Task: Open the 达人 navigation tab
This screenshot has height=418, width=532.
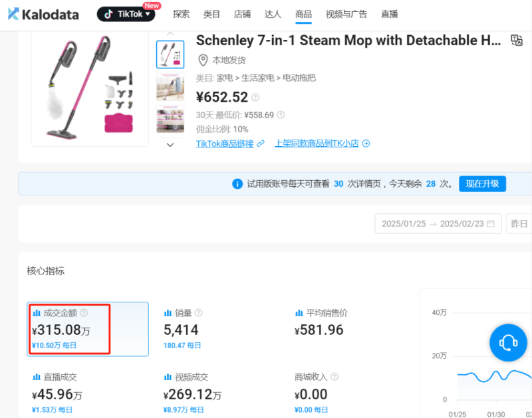Action: tap(273, 14)
